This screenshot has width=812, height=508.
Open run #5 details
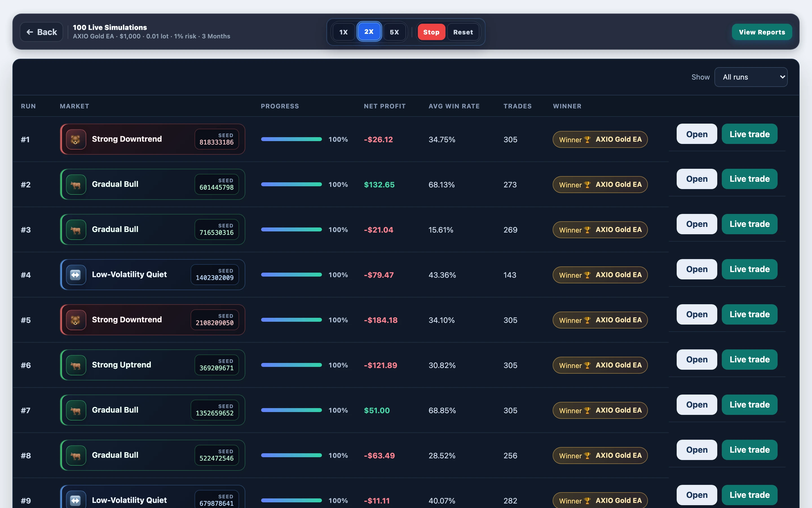697,314
